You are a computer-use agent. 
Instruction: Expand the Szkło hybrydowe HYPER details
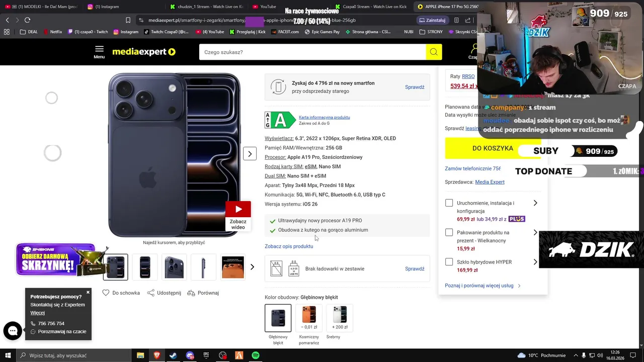pos(535,262)
